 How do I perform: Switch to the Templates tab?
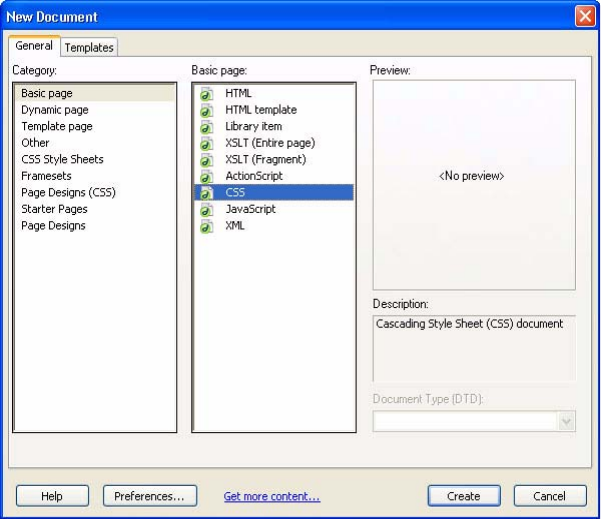coord(89,48)
